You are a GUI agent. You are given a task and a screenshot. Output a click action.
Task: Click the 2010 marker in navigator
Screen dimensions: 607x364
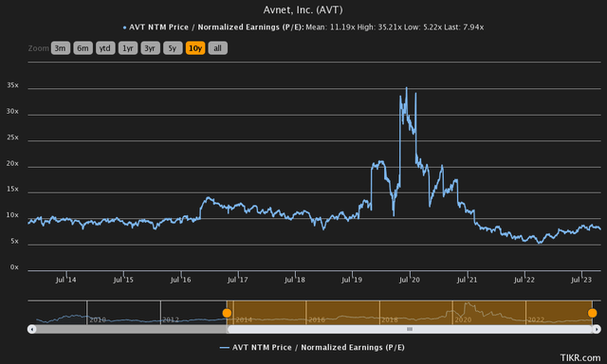[98, 319]
